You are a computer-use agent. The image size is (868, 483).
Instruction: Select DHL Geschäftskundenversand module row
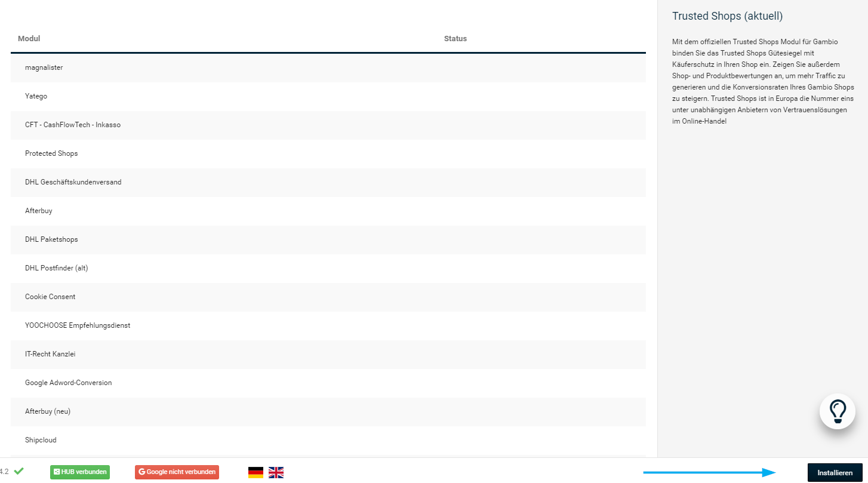[328, 183]
